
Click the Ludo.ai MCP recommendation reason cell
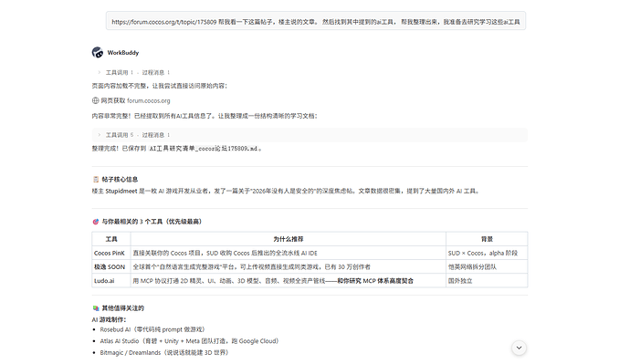[289, 281]
